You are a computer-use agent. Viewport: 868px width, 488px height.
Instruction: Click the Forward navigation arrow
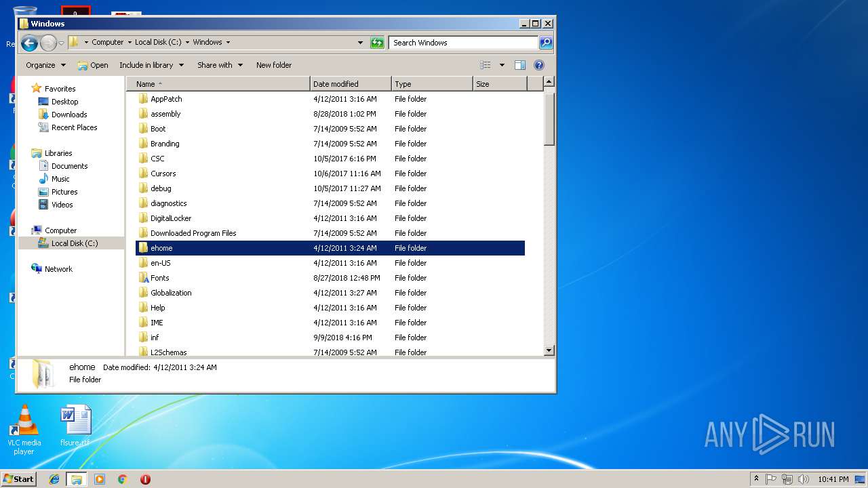[48, 43]
